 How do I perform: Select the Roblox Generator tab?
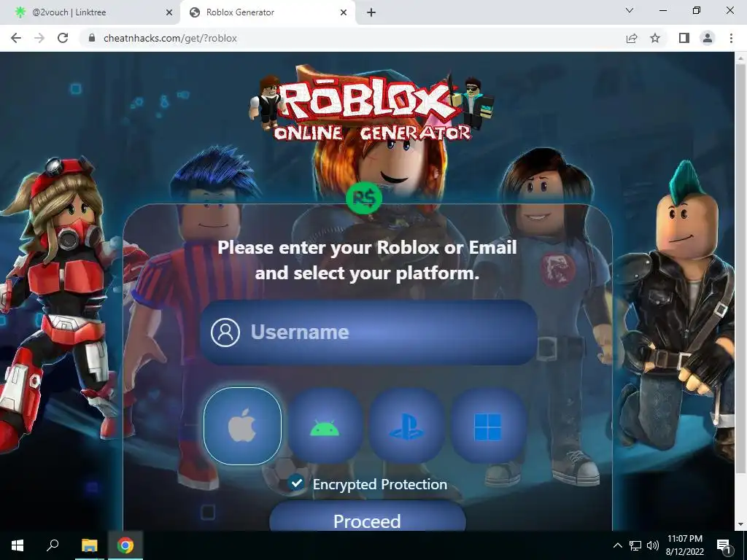coord(267,12)
